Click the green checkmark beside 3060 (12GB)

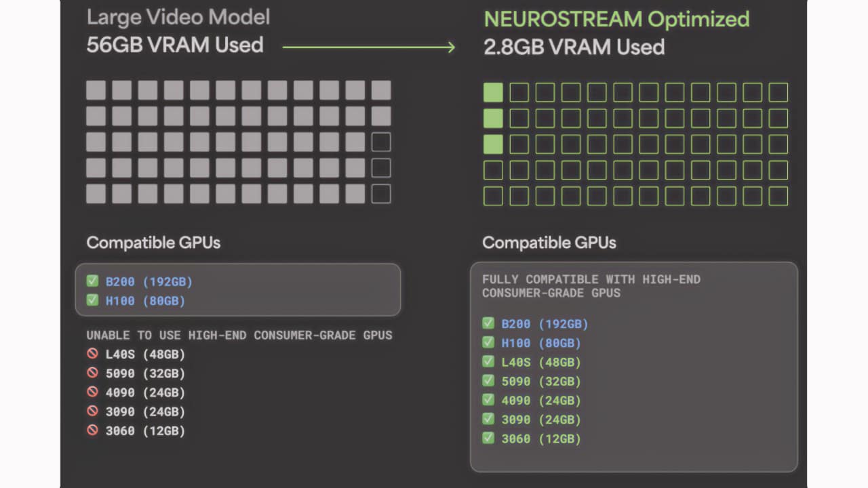point(488,438)
